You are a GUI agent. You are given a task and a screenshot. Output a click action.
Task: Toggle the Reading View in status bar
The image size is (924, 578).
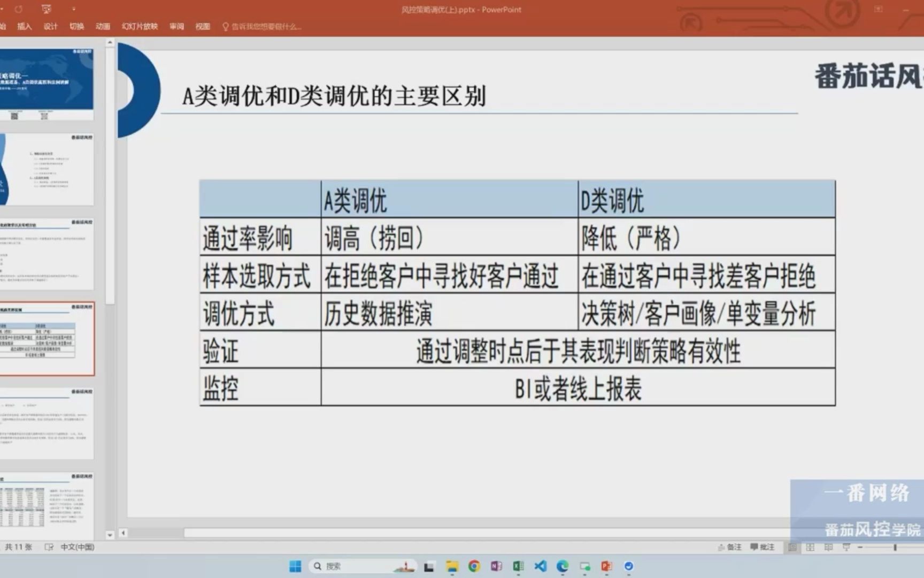[x=828, y=547]
